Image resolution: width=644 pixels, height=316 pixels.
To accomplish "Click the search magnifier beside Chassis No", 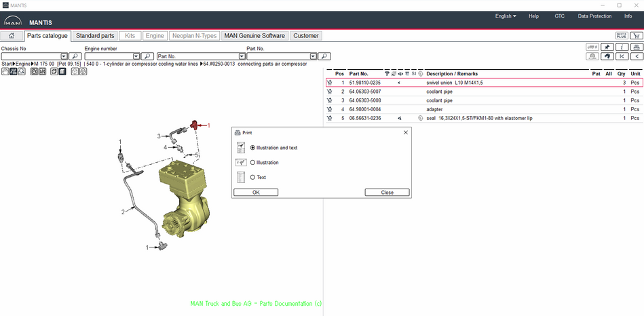I will click(x=75, y=56).
